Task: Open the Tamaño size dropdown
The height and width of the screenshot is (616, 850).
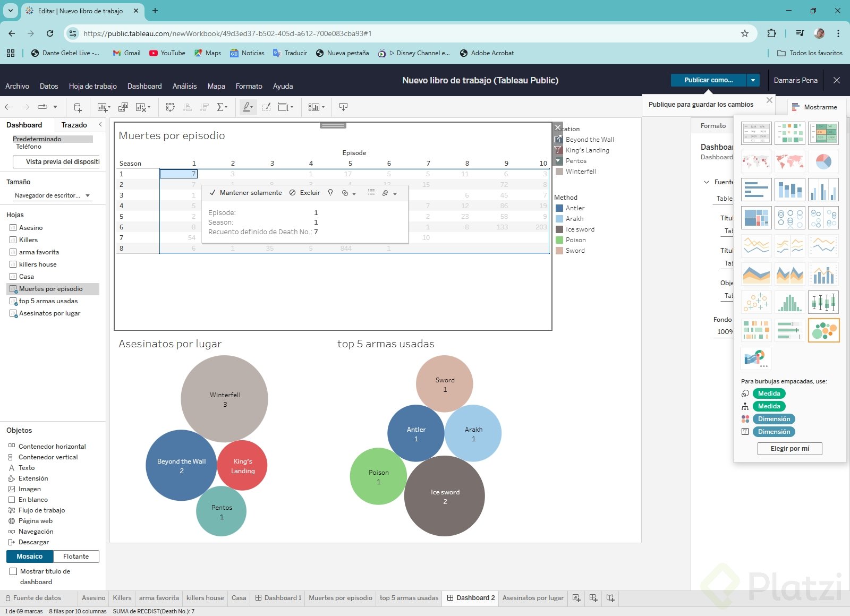Action: click(x=53, y=195)
